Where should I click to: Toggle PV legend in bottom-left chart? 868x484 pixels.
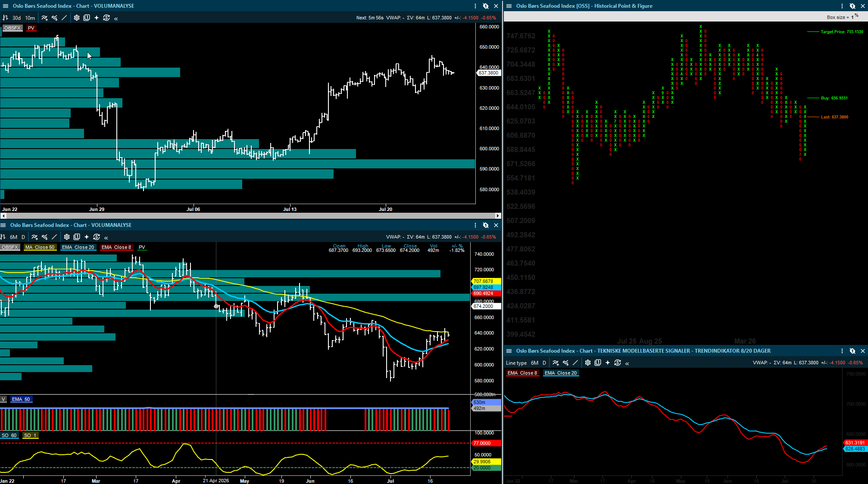pos(142,247)
